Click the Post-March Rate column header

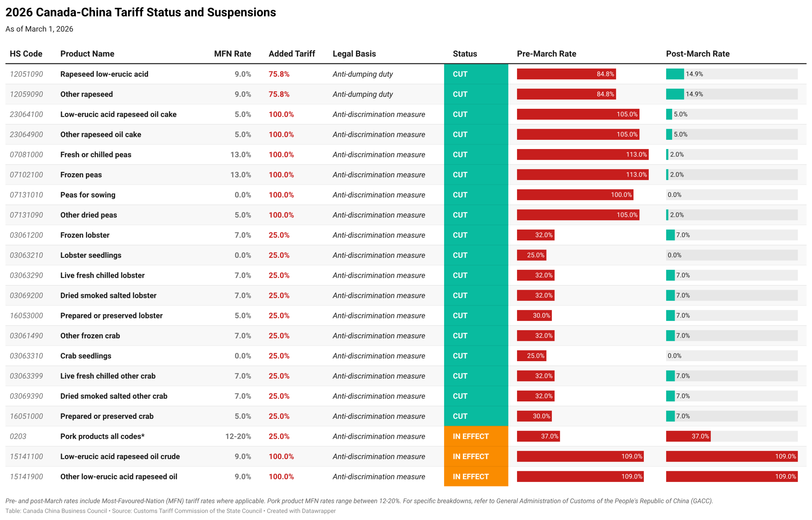click(x=697, y=54)
